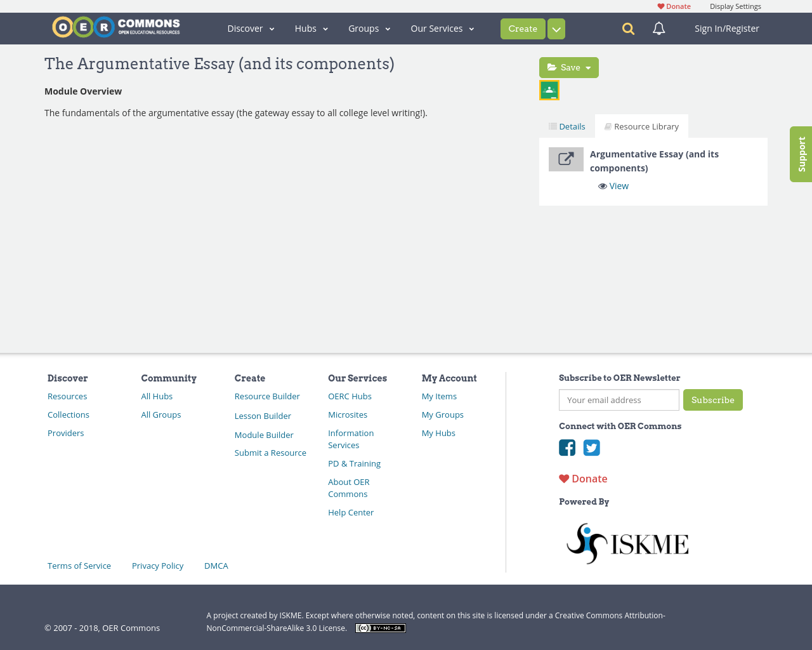
Task: Select the Resource Library tab
Action: 641,126
